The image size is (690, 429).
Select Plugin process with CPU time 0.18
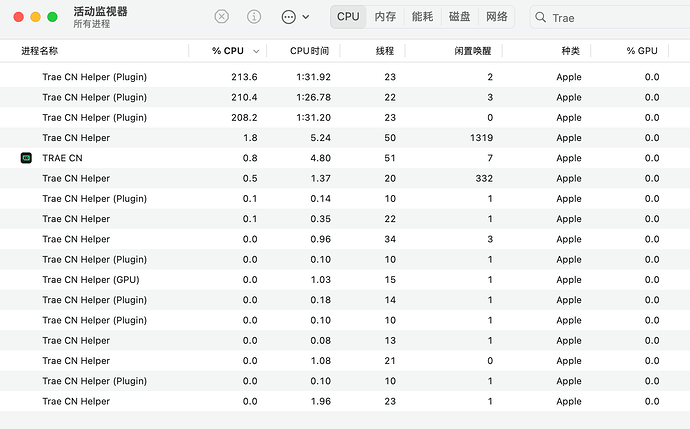[345, 300]
